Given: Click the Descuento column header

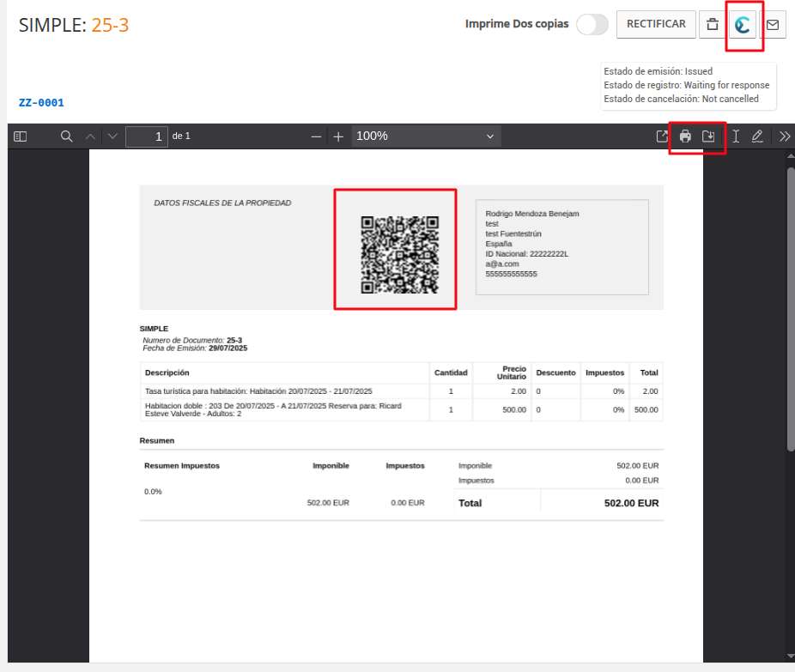Looking at the screenshot, I should click(555, 373).
